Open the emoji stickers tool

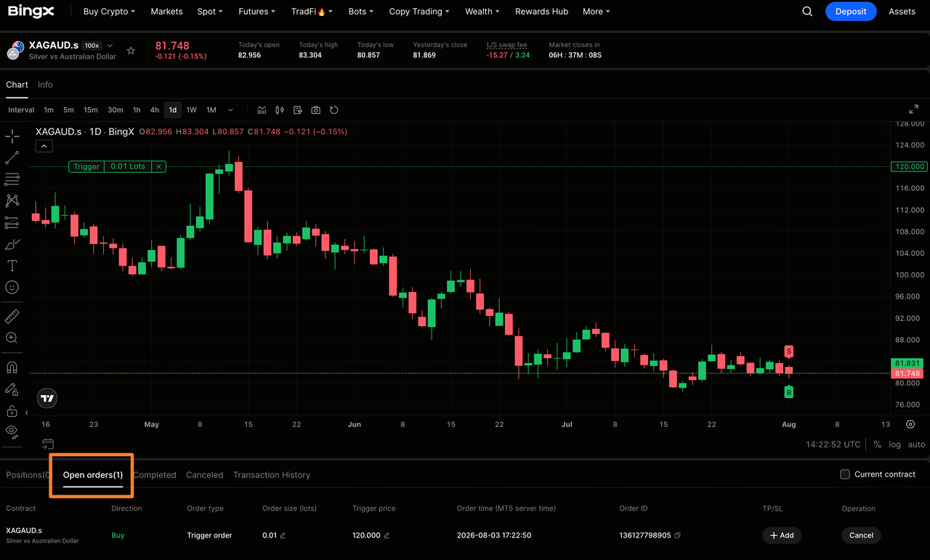point(12,288)
